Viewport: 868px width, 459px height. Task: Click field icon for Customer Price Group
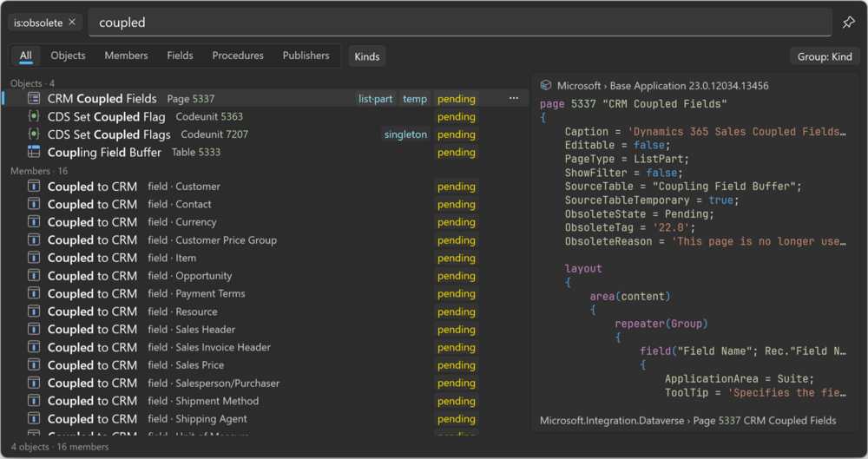point(34,239)
